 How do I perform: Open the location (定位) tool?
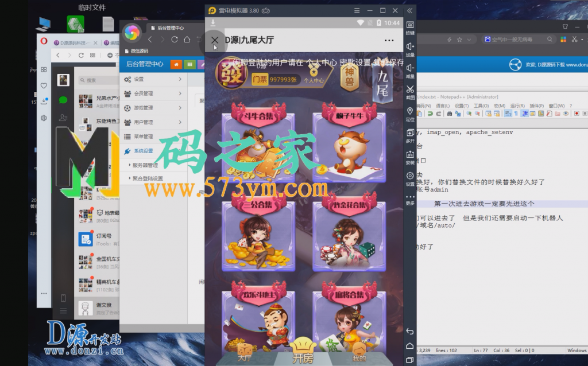pyautogui.click(x=410, y=112)
